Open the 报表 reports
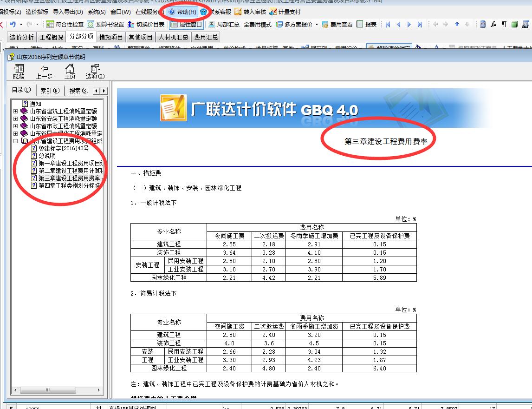The height and width of the screenshot is (409, 532). tap(367, 25)
